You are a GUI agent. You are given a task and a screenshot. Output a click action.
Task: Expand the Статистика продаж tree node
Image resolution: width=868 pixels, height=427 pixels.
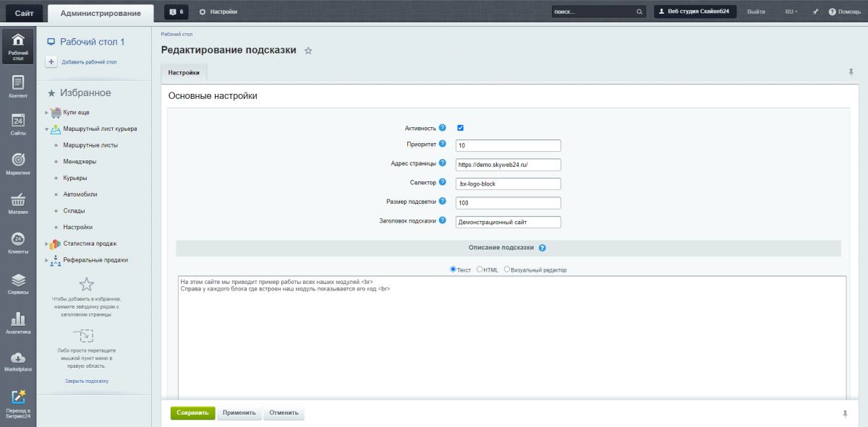click(46, 244)
